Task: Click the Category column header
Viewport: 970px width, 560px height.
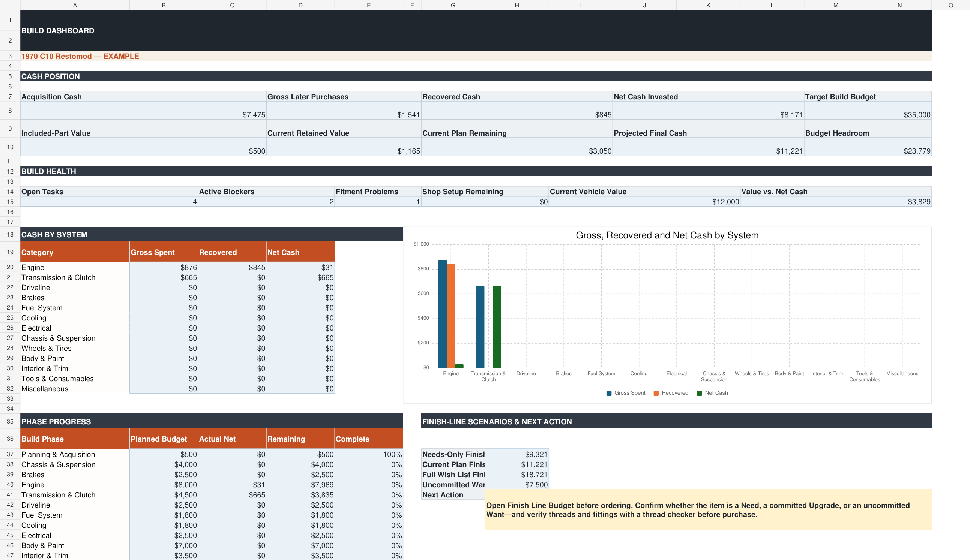Action: [x=75, y=252]
